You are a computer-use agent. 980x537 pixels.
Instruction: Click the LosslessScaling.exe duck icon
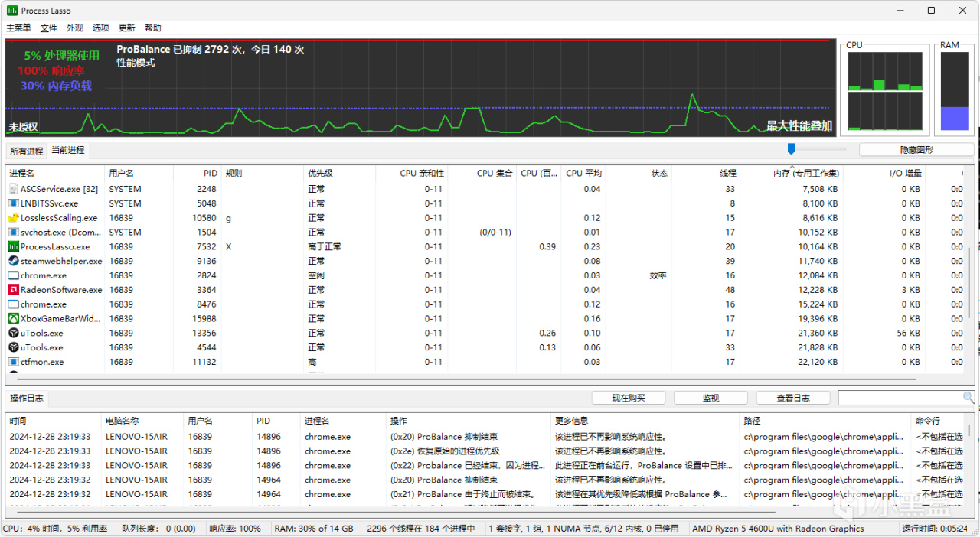[x=14, y=218]
